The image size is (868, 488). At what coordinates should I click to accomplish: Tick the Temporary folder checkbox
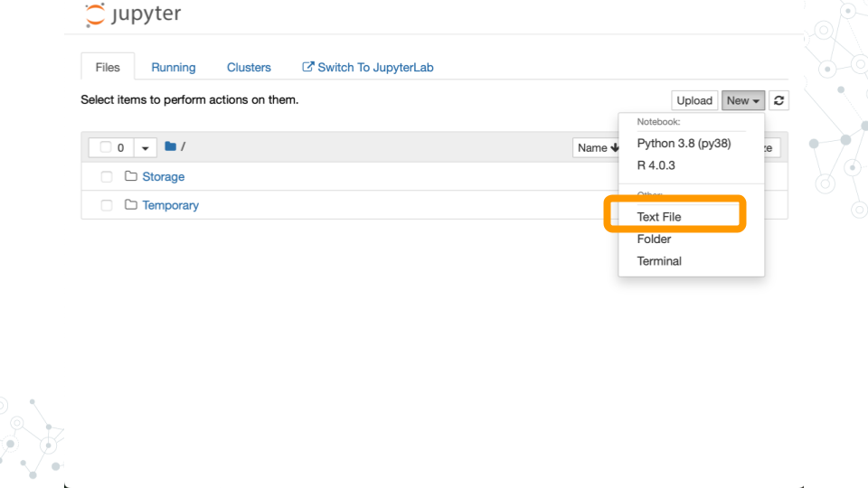pos(107,205)
